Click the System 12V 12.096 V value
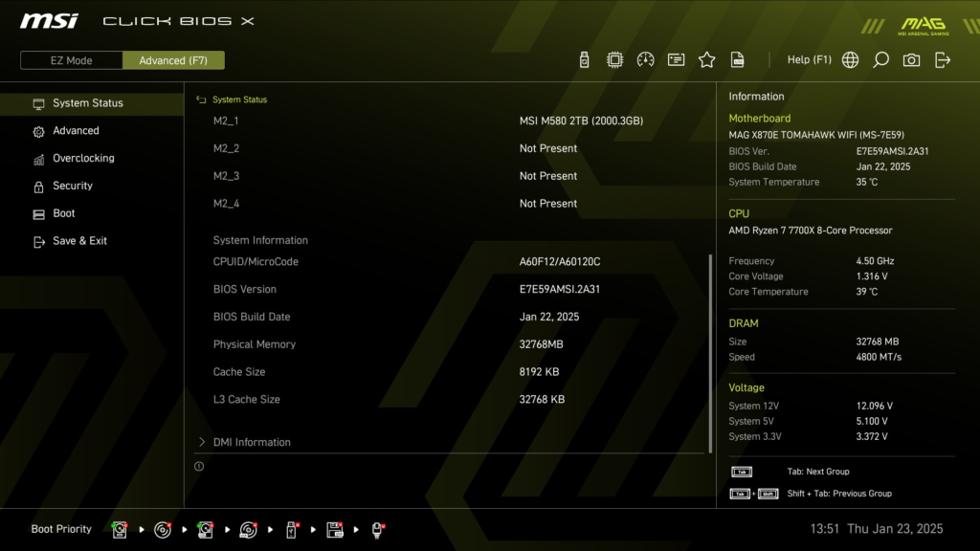 point(875,406)
